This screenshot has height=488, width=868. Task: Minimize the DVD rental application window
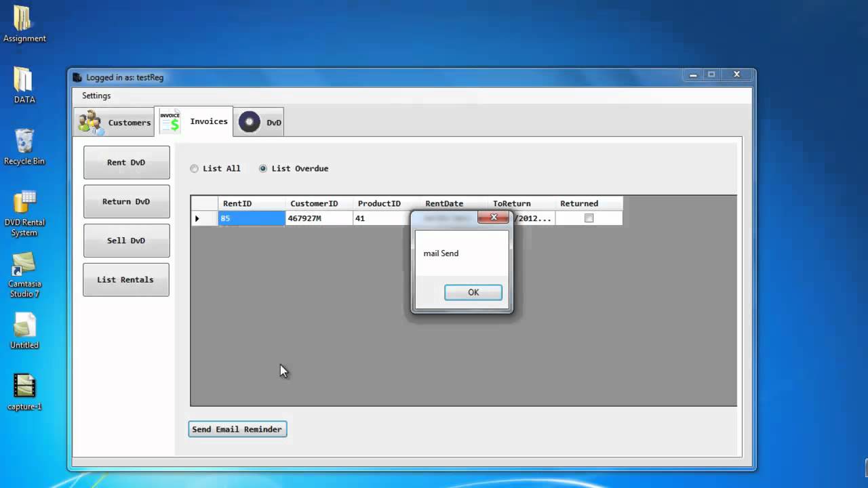click(692, 75)
